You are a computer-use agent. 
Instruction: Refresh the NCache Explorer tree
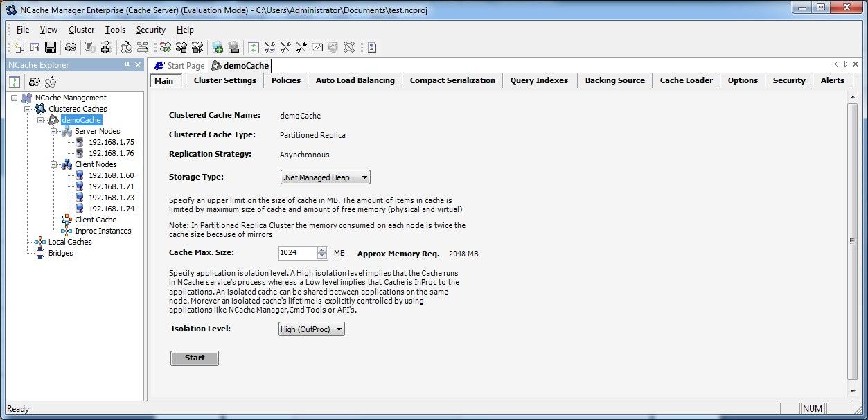(15, 82)
